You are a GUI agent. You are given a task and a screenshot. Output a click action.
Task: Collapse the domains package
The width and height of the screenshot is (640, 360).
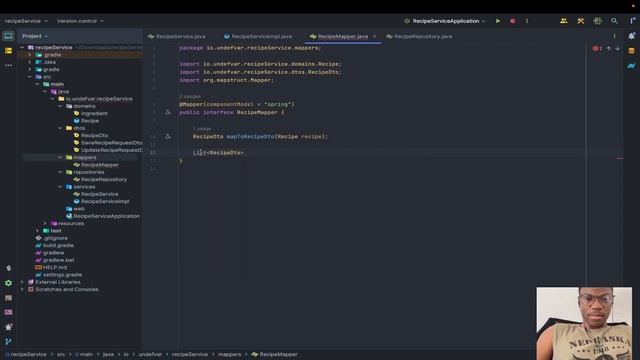(x=60, y=106)
